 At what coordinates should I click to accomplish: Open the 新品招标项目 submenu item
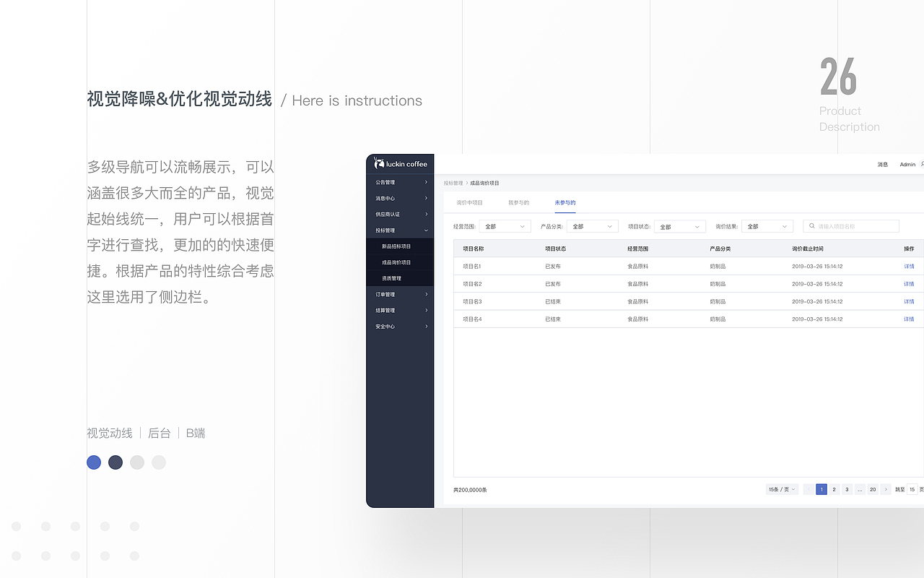click(400, 246)
